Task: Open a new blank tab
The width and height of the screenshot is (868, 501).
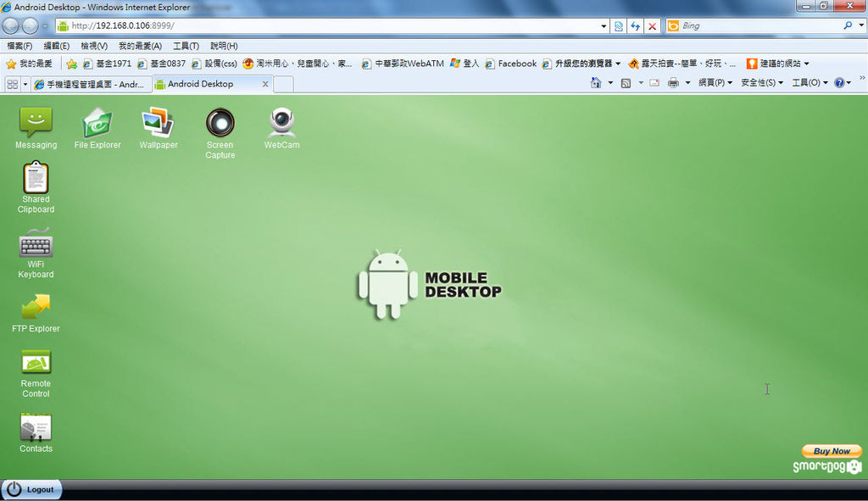Action: point(283,84)
